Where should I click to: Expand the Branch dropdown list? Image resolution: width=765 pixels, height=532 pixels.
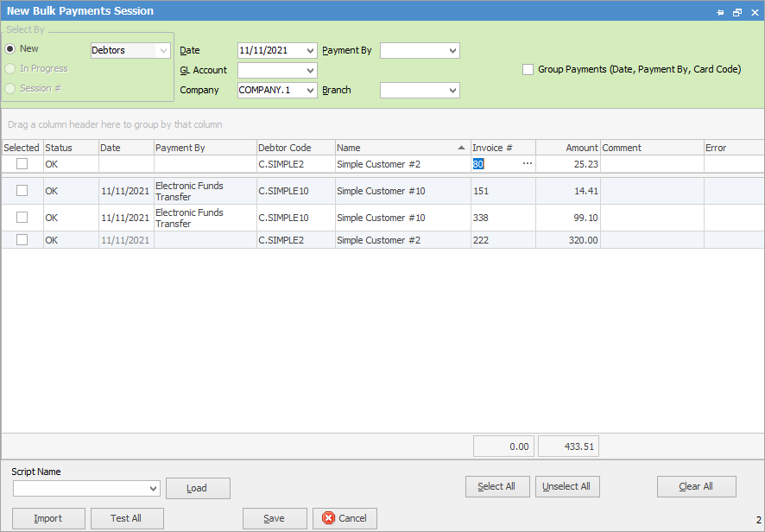click(x=452, y=91)
